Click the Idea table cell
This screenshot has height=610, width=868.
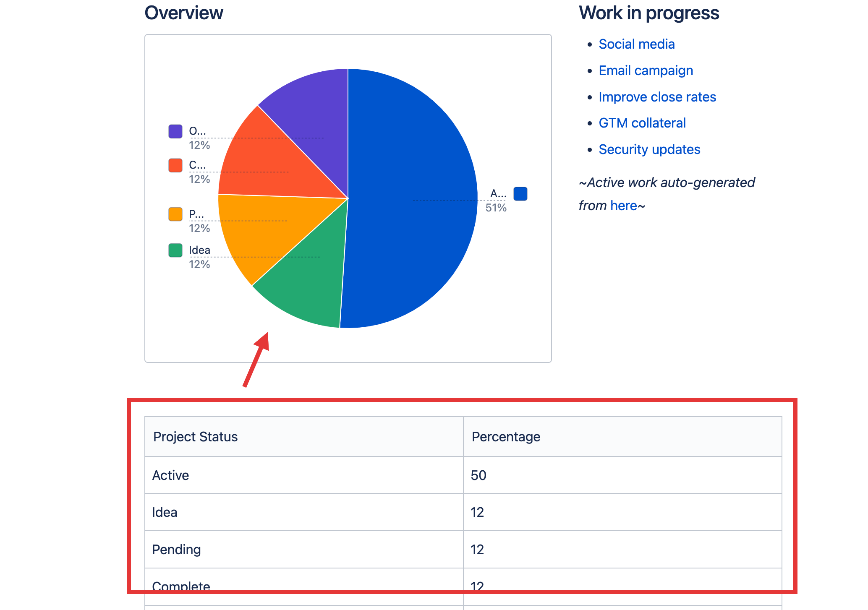point(304,512)
